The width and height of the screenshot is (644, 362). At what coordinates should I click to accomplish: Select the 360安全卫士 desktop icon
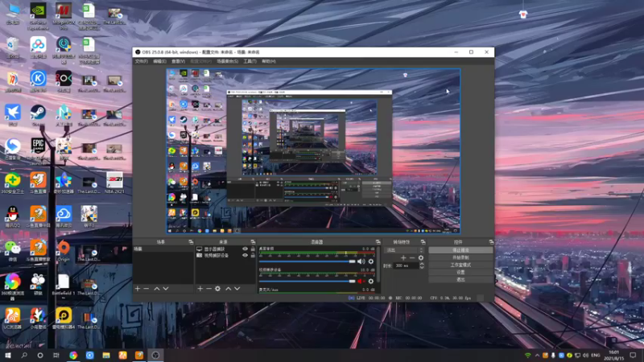click(13, 183)
